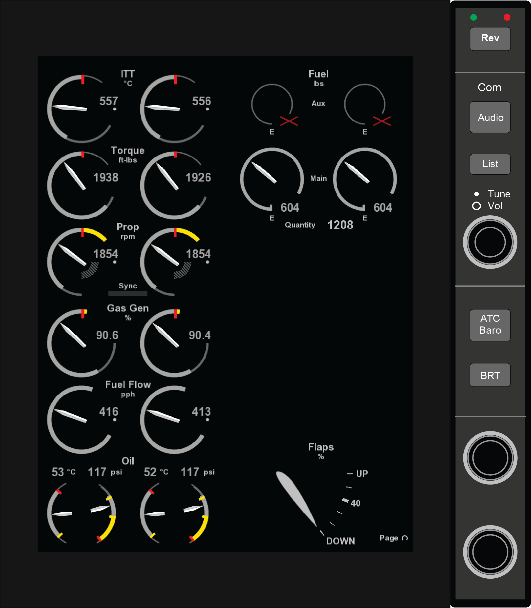Click the bottom rotary knob
The image size is (531, 608).
coord(490,552)
